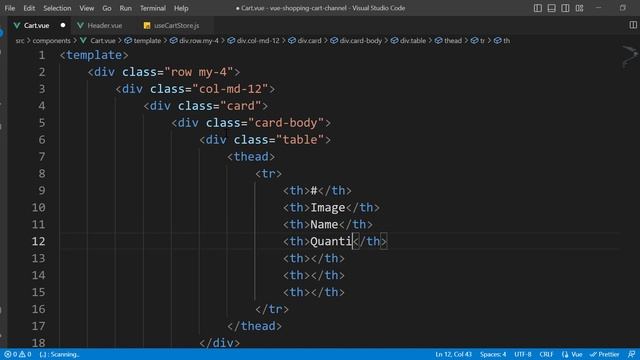Select div.card in the breadcrumb
The image size is (640, 360).
(309, 40)
